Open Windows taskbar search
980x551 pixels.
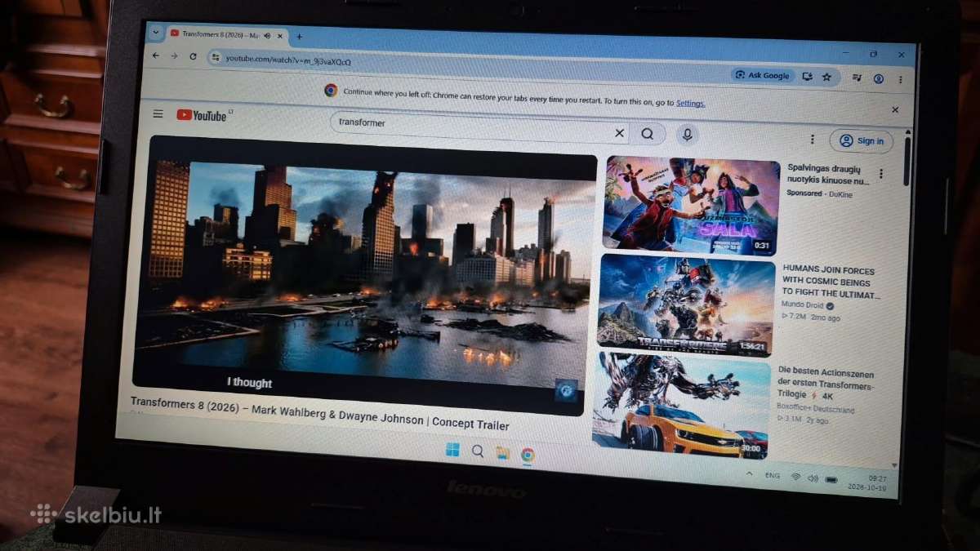pyautogui.click(x=478, y=451)
